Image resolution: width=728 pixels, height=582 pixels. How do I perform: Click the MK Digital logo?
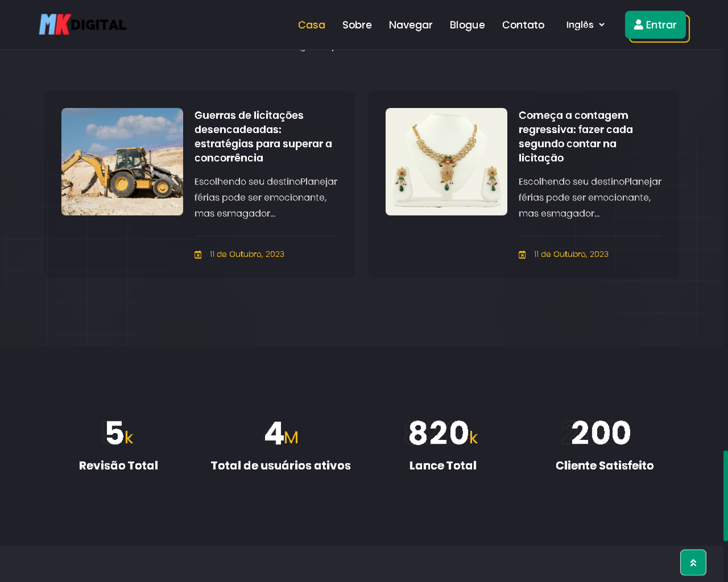click(83, 25)
